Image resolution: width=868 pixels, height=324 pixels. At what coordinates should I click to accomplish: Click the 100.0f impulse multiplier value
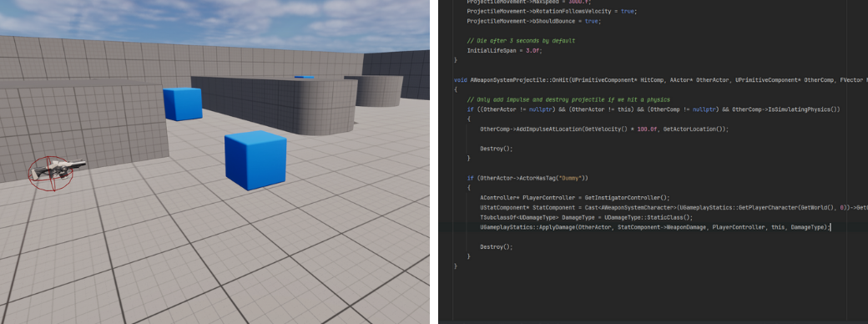tap(647, 129)
